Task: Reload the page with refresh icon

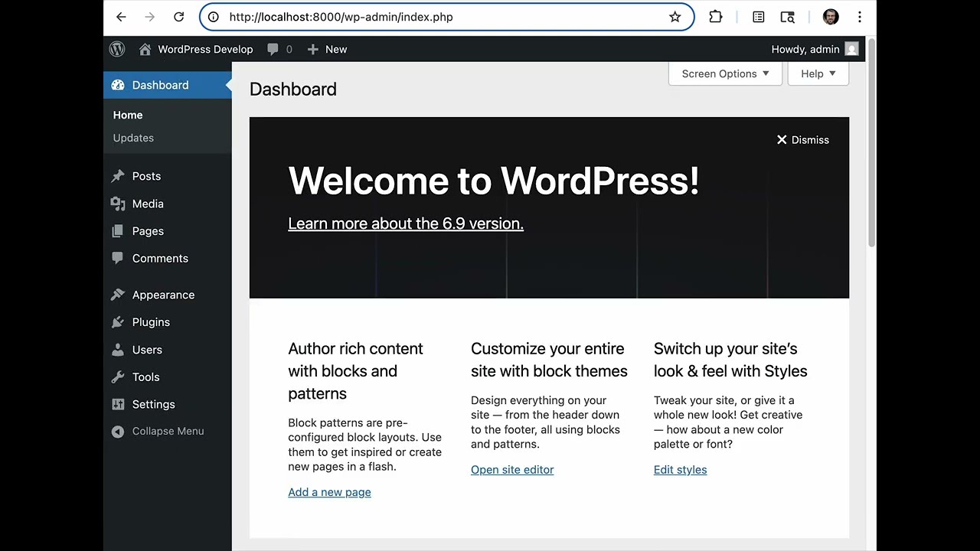Action: coord(178,17)
